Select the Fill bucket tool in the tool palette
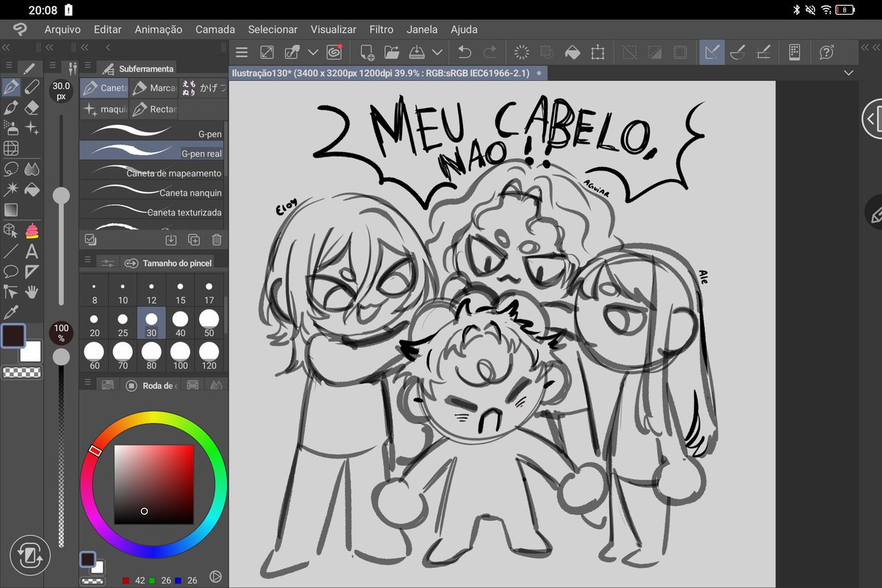Image resolution: width=882 pixels, height=588 pixels. [x=32, y=190]
